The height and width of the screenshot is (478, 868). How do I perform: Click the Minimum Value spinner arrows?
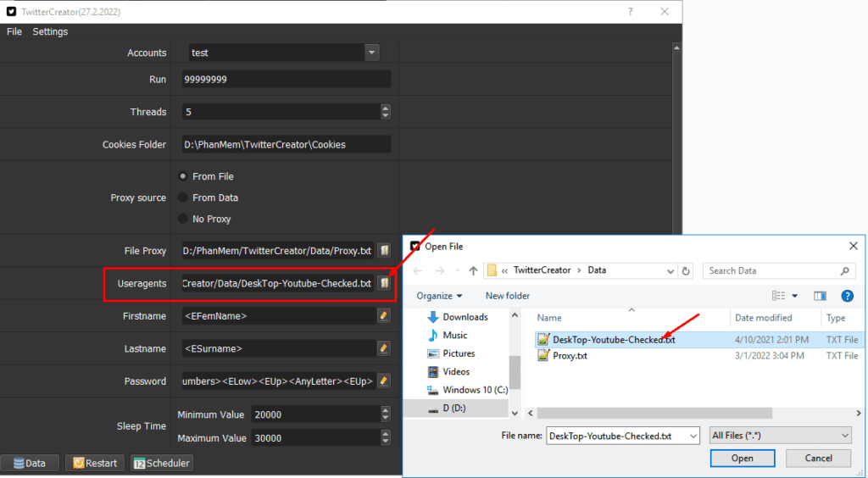[386, 414]
